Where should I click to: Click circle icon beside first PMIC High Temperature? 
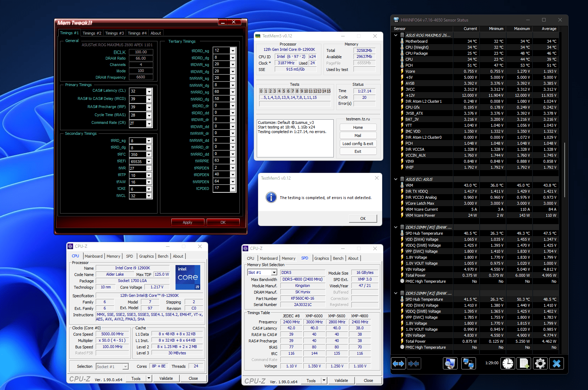pos(402,281)
